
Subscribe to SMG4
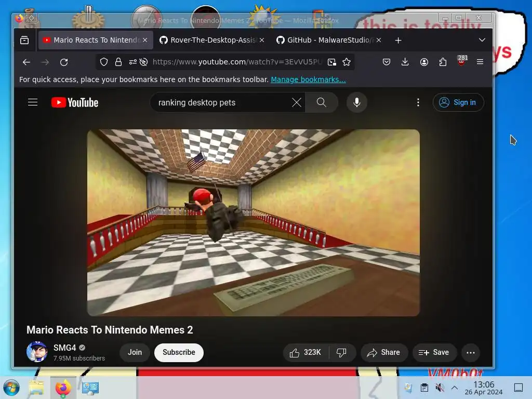coord(179,353)
